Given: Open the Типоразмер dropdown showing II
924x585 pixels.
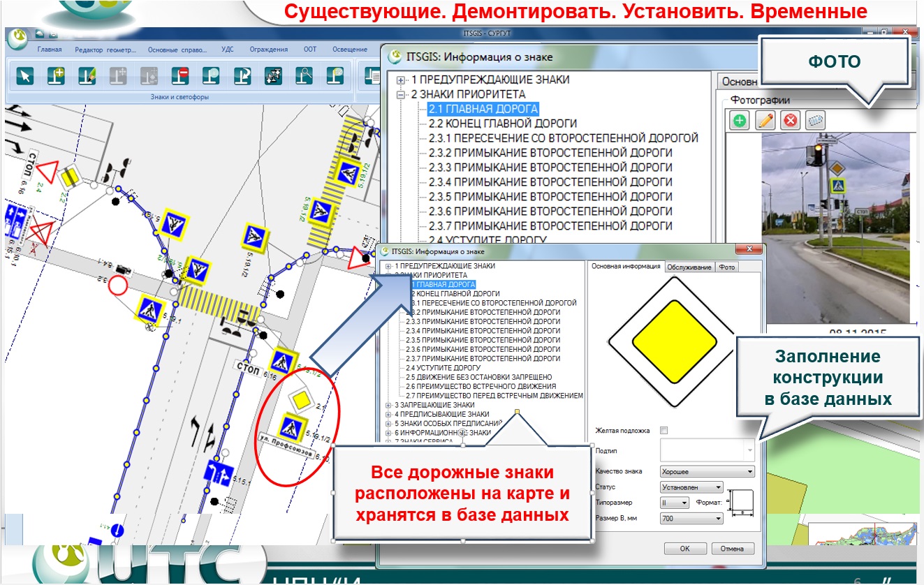Looking at the screenshot, I should pos(675,503).
